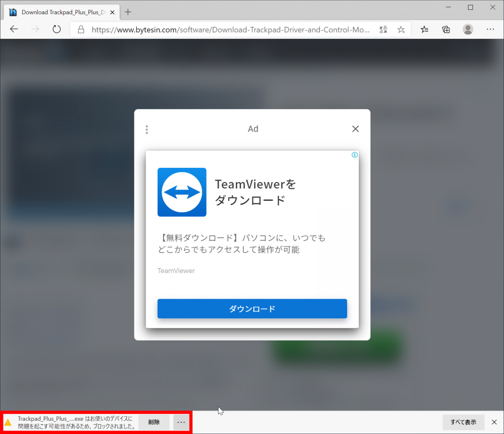Screen dimensions: 504x434
Task: Go back to the previous page
Action: pyautogui.click(x=14, y=30)
